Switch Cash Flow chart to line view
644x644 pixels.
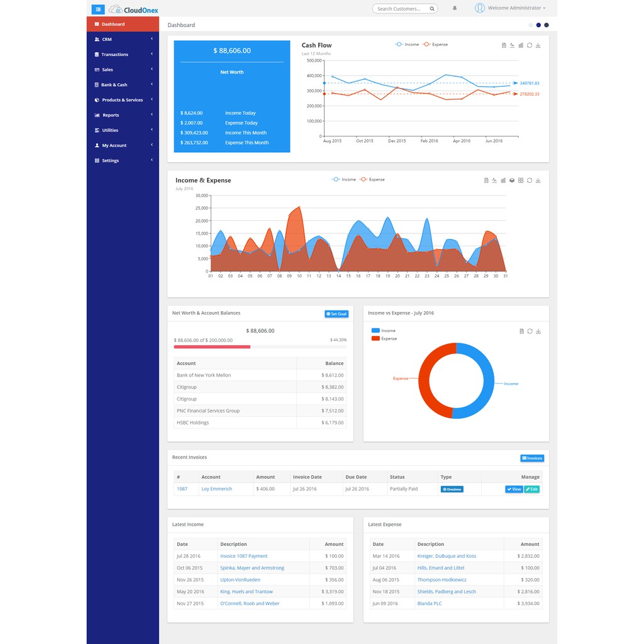pos(512,45)
